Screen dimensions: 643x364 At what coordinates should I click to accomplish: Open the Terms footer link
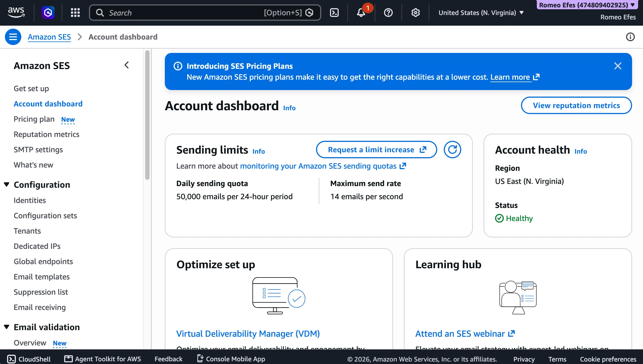tap(557, 359)
